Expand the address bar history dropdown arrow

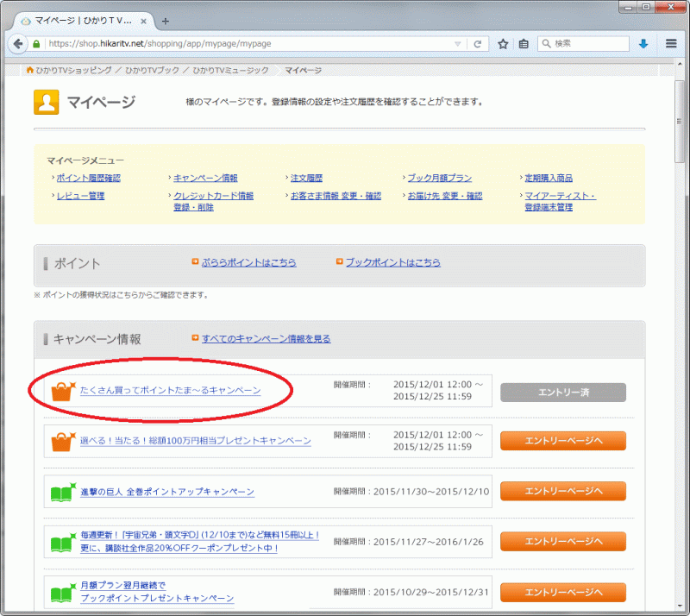(x=458, y=44)
